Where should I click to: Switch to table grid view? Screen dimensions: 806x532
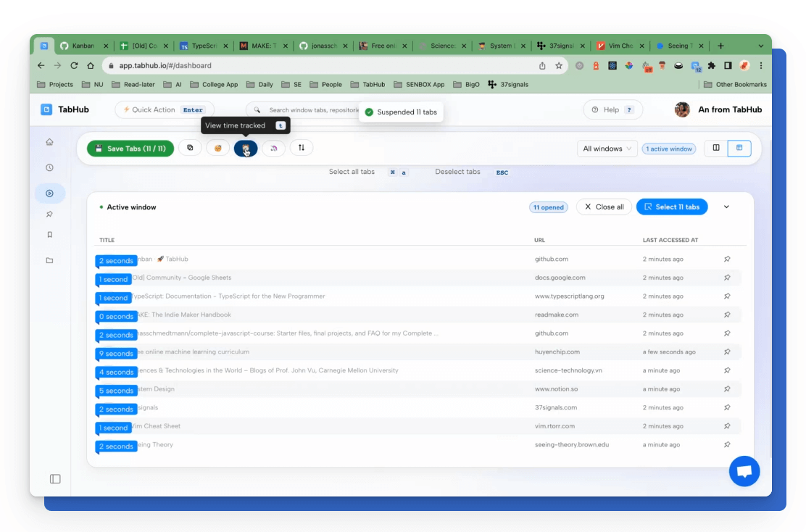[739, 148]
